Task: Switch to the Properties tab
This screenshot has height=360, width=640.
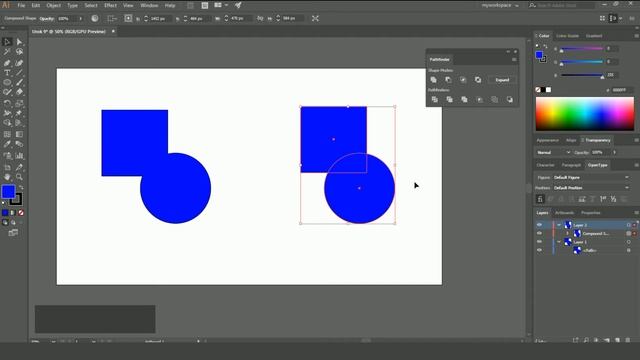Action: point(591,213)
